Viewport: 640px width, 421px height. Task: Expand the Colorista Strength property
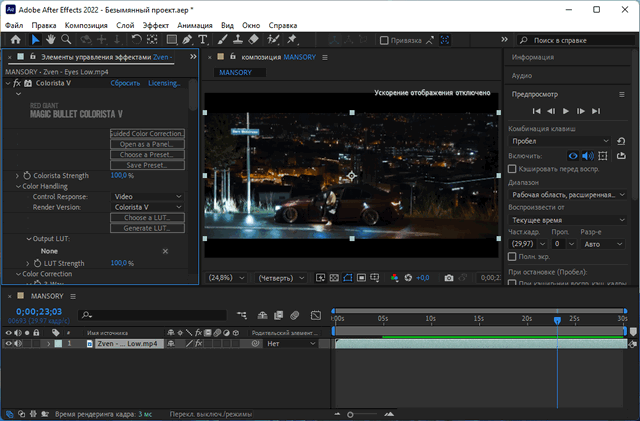[x=17, y=176]
